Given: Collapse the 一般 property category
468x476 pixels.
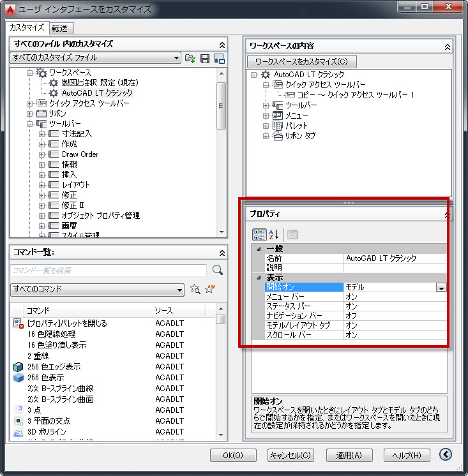Looking at the screenshot, I should coord(259,249).
